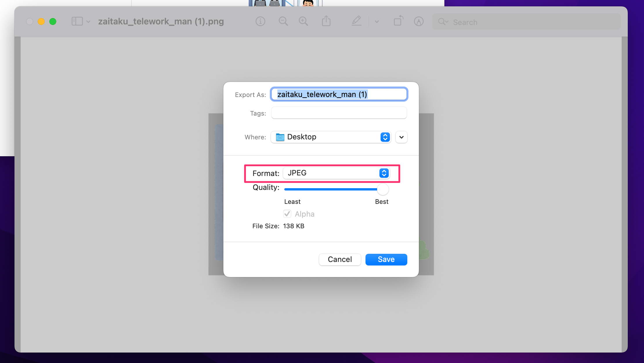The image size is (644, 363).
Task: Open the Format JPEG dropdown
Action: pyautogui.click(x=337, y=173)
